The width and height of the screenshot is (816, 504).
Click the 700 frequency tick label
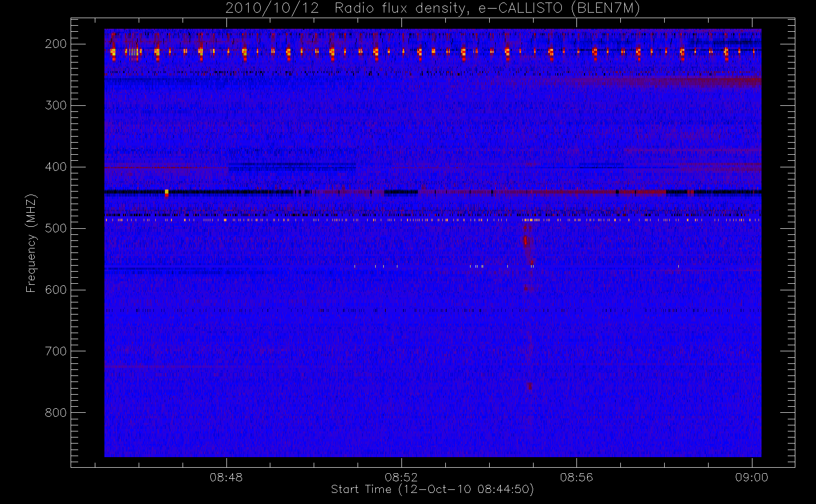(x=56, y=351)
